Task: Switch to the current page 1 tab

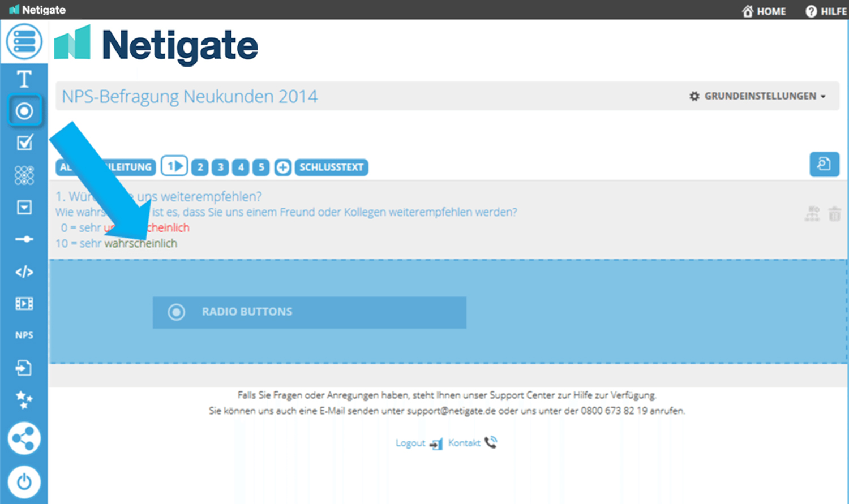Action: [x=174, y=166]
